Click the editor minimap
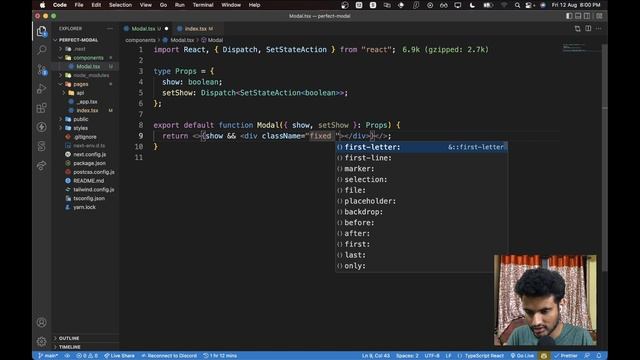 (x=580, y=47)
